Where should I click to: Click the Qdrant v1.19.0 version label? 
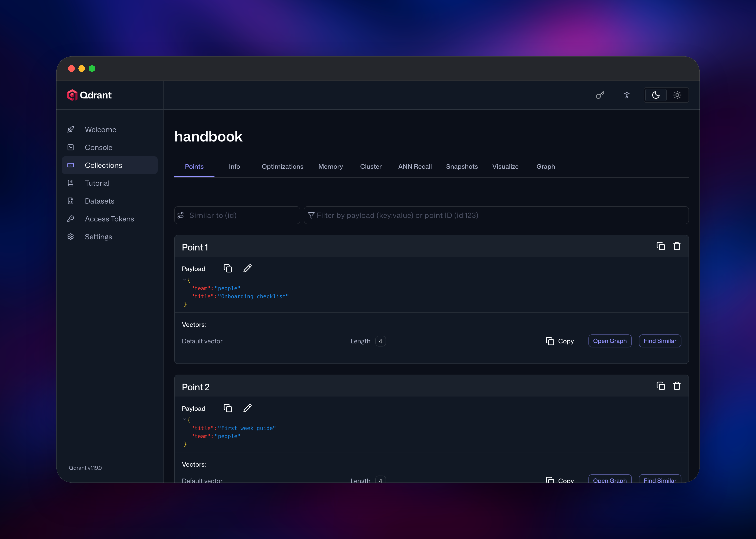85,468
